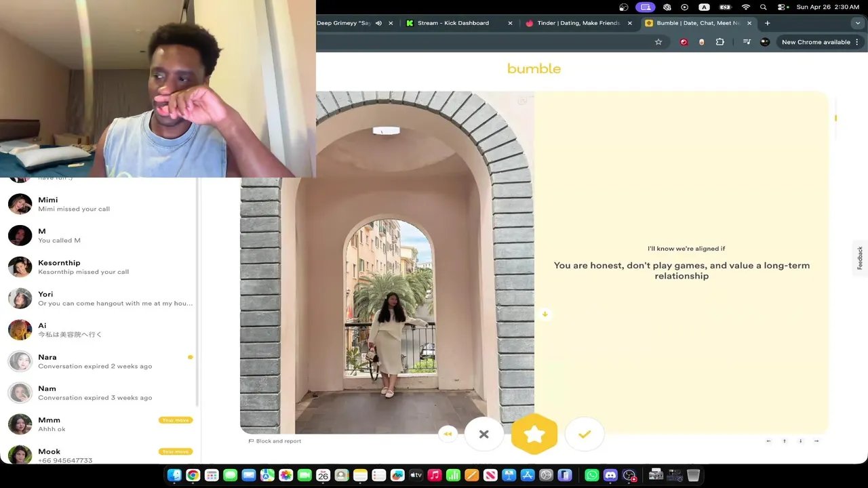
Task: Open Control Center in menu bar
Action: [x=783, y=7]
